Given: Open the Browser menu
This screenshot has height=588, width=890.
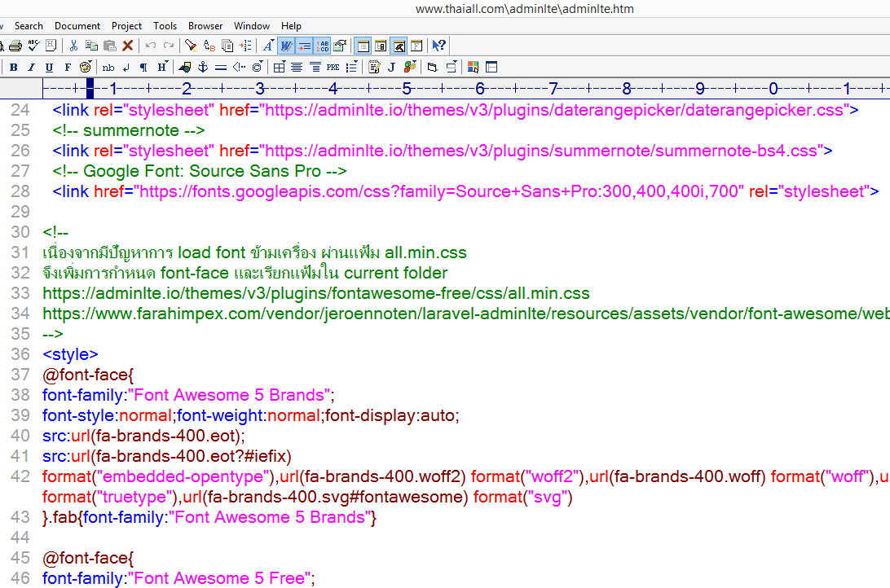Looking at the screenshot, I should [205, 26].
